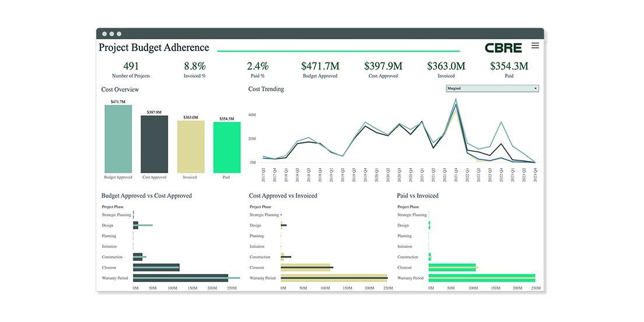Screen dimensions: 644x322
Task: Click the CBRE logo
Action: 504,48
